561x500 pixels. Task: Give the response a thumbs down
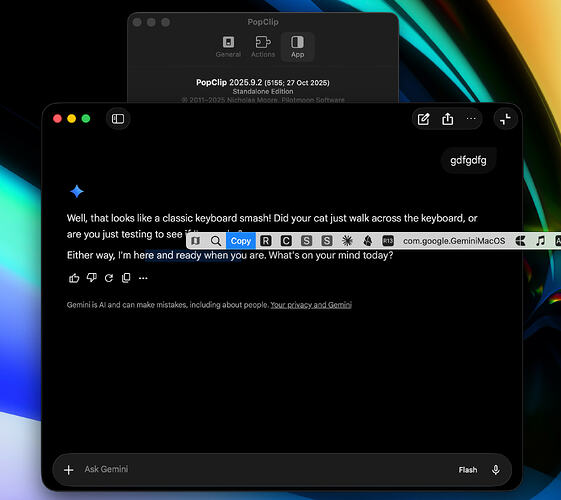tap(92, 278)
